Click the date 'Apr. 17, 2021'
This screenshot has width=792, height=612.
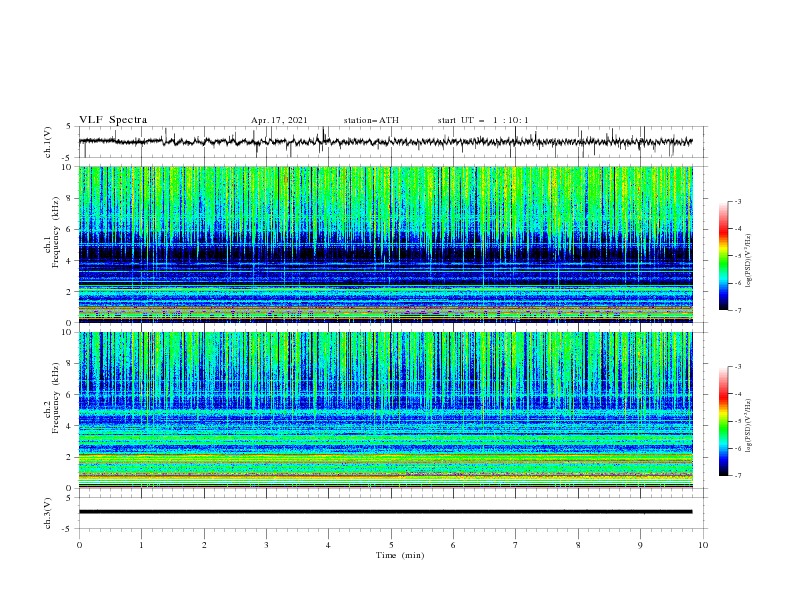pyautogui.click(x=279, y=120)
